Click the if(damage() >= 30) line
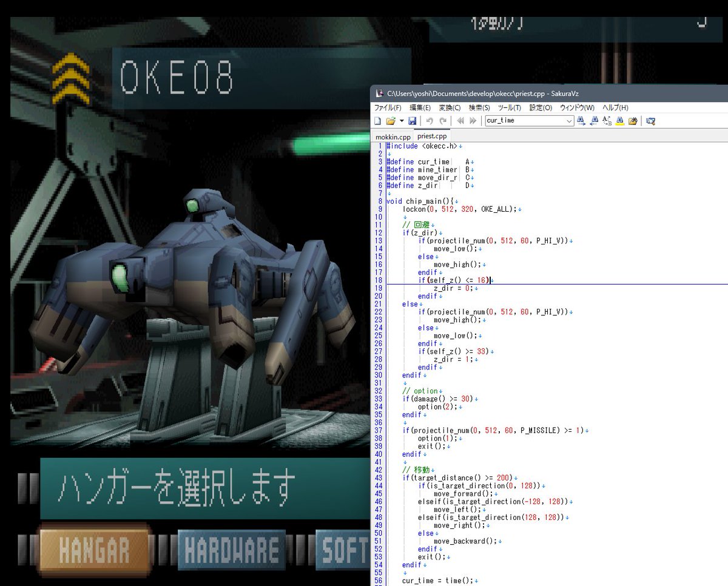728x586 pixels. pyautogui.click(x=439, y=399)
